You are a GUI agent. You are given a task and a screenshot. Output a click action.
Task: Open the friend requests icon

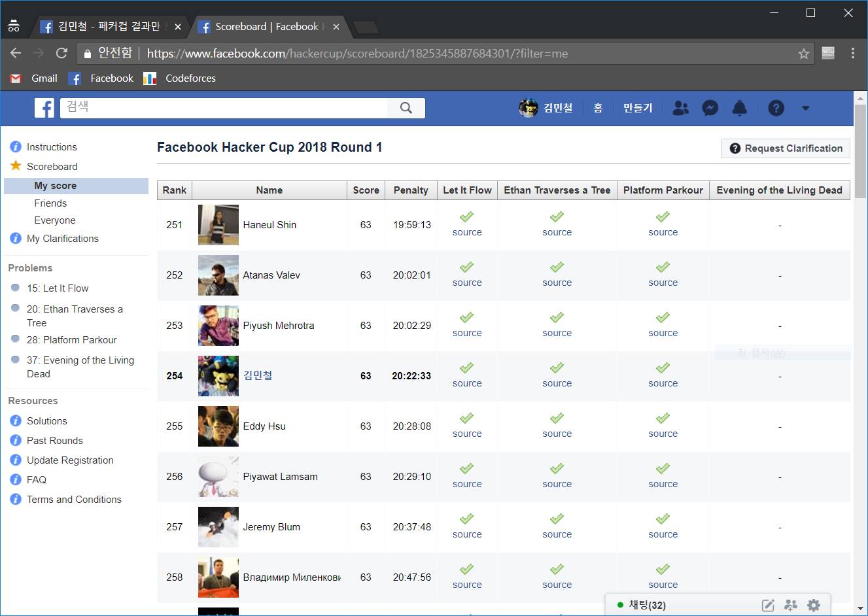[x=681, y=108]
